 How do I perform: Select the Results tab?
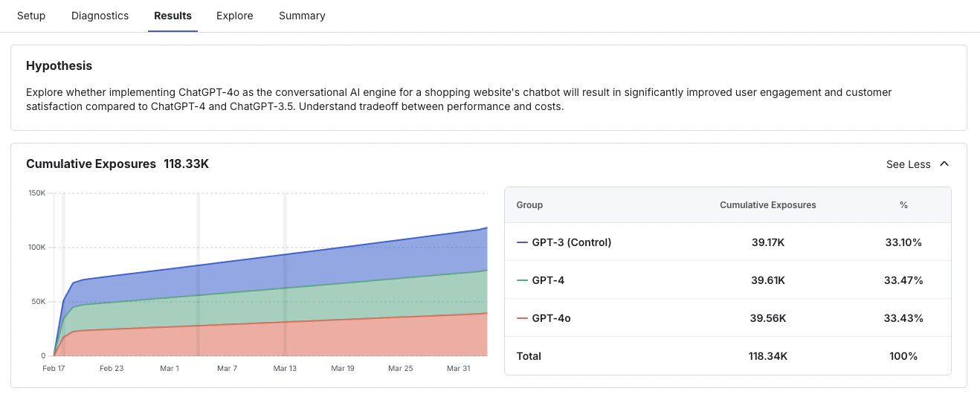(173, 16)
